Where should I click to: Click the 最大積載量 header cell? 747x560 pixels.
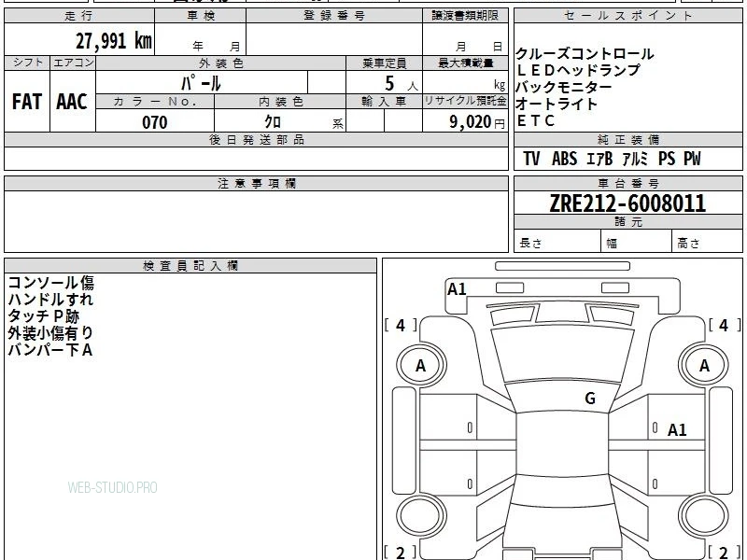click(465, 63)
